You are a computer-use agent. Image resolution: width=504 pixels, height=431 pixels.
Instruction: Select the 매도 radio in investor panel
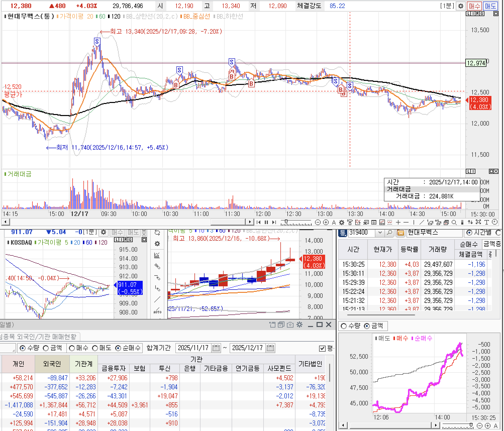tap(95, 348)
